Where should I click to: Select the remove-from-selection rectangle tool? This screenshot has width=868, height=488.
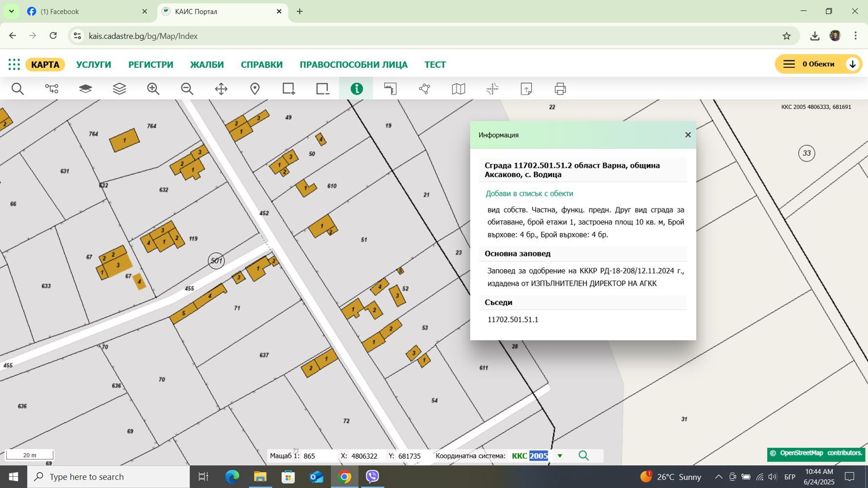click(323, 89)
